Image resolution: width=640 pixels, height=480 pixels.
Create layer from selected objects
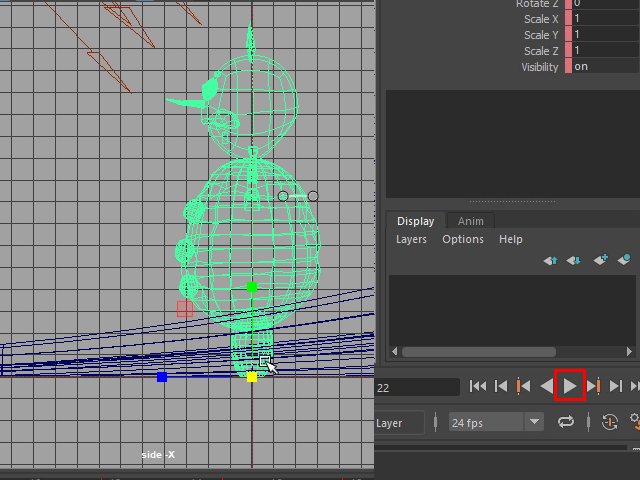pyautogui.click(x=624, y=260)
